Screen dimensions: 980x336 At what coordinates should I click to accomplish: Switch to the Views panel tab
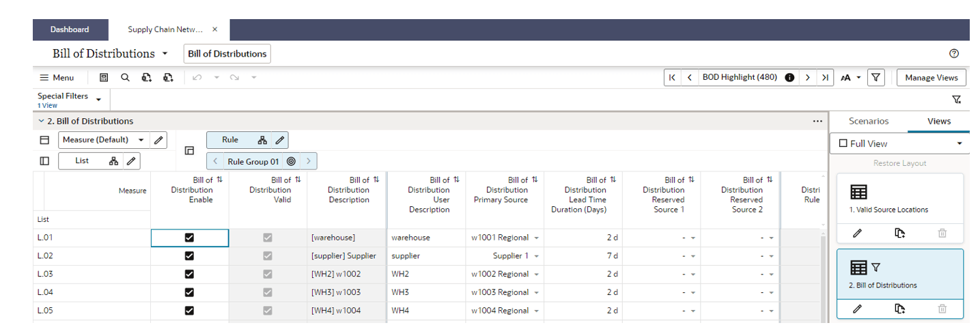(x=939, y=121)
